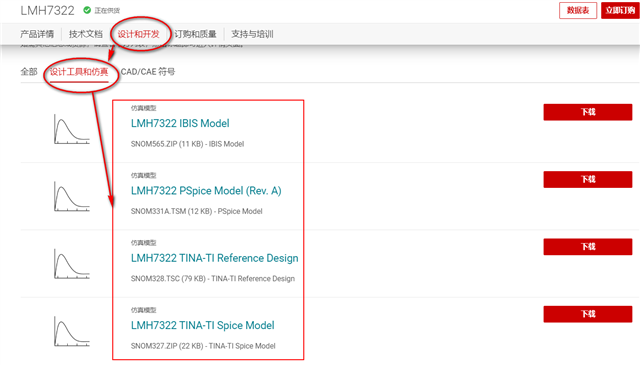Download the LMH7322 PSpice Model
This screenshot has height=365, width=640.
[588, 179]
